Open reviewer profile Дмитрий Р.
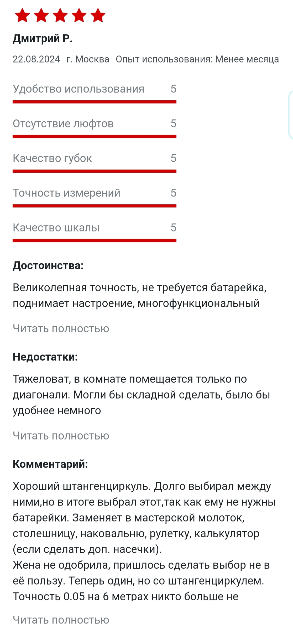Image resolution: width=293 pixels, height=644 pixels. pyautogui.click(x=43, y=39)
